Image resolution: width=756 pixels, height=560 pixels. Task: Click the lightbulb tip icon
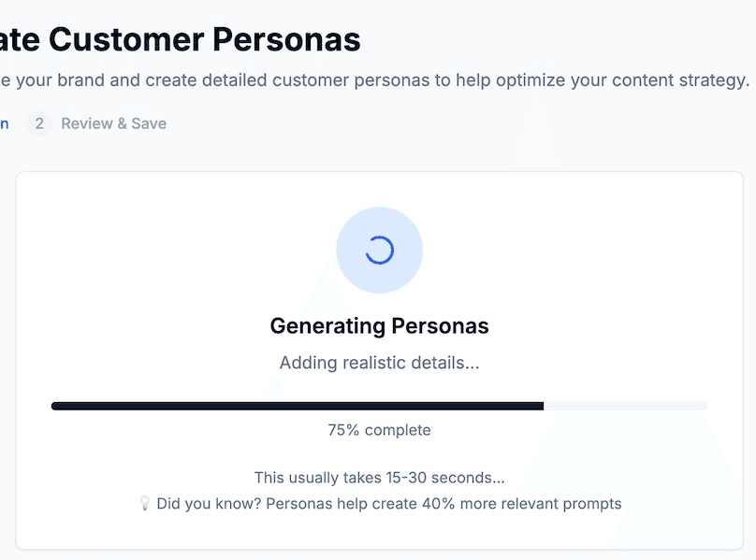(x=144, y=504)
